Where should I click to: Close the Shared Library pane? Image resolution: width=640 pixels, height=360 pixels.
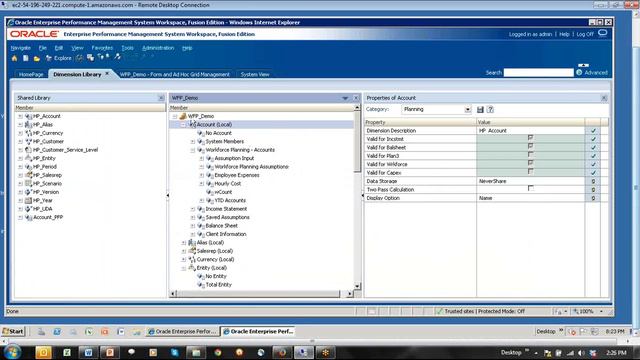161,98
